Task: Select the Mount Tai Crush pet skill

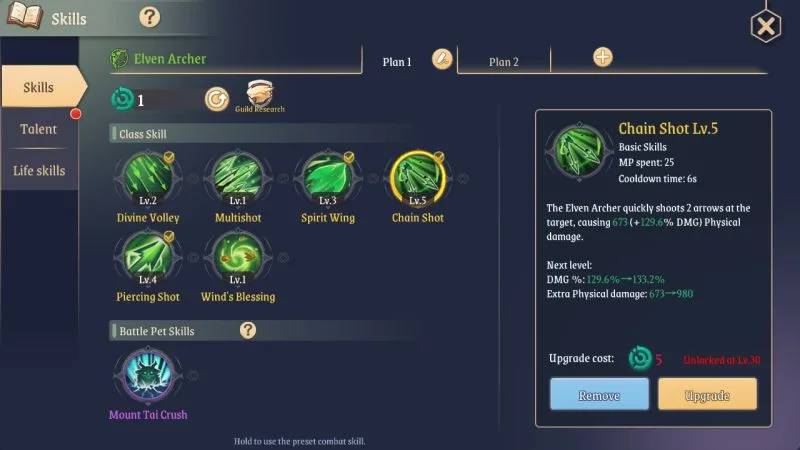Action: 148,375
